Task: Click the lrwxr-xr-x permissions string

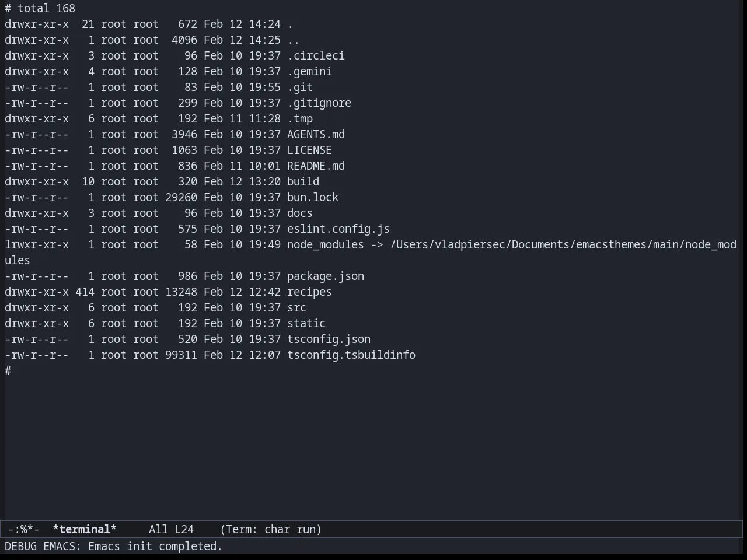Action: (37, 244)
